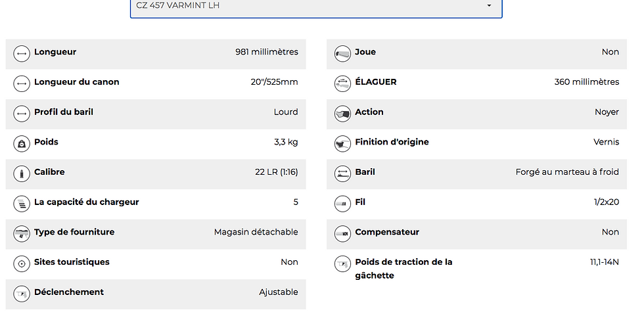The height and width of the screenshot is (316, 644).
Task: Click the ÉLAGUER icon
Action: (x=342, y=83)
